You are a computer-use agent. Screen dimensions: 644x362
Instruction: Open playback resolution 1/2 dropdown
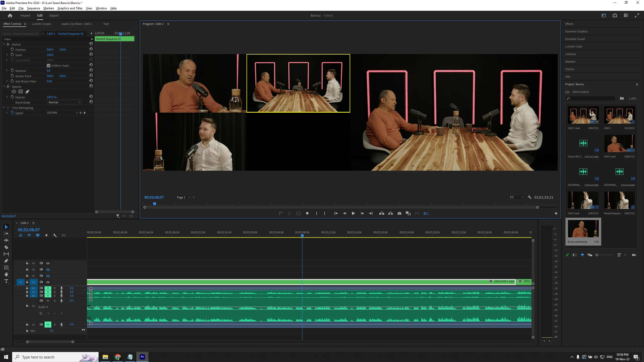click(516, 197)
